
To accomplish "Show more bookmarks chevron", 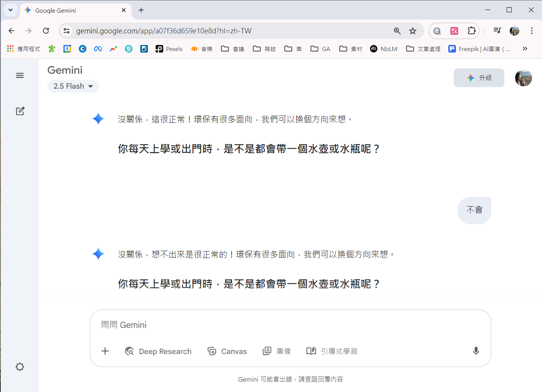I will pos(525,48).
